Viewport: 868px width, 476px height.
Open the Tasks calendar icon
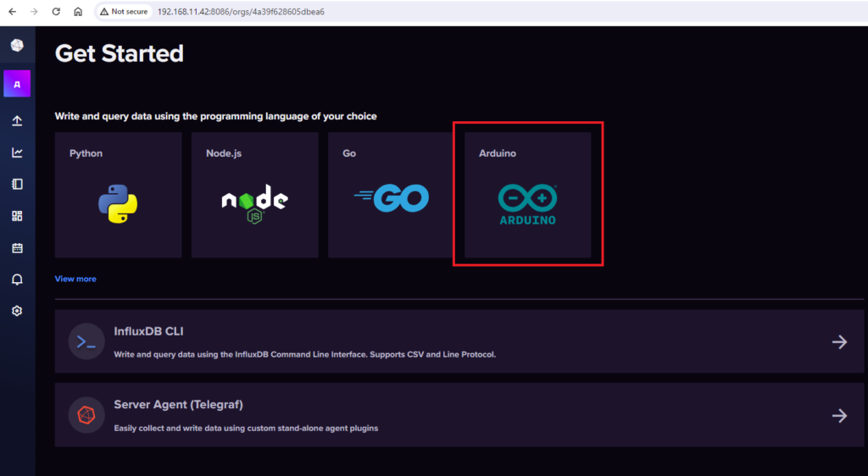(x=17, y=247)
